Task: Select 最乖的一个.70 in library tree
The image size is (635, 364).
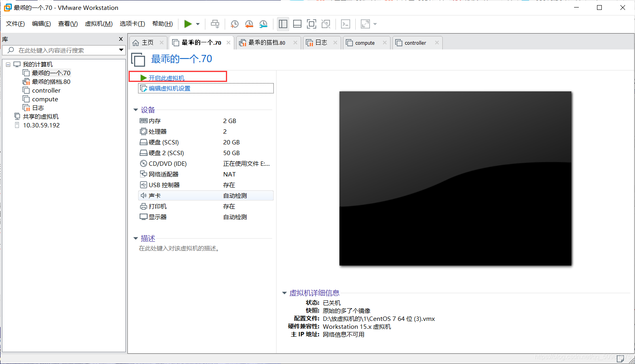Action: pos(51,73)
